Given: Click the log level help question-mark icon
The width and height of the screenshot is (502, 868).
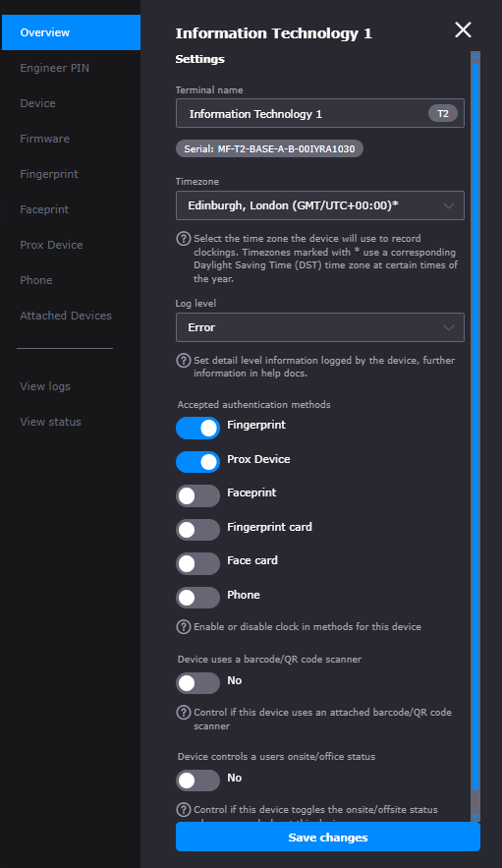Looking at the screenshot, I should click(183, 361).
